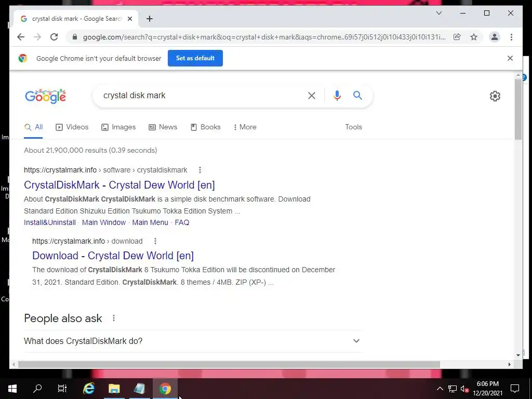This screenshot has height=399, width=532.
Task: Click the forward navigation arrow
Action: pos(37,37)
